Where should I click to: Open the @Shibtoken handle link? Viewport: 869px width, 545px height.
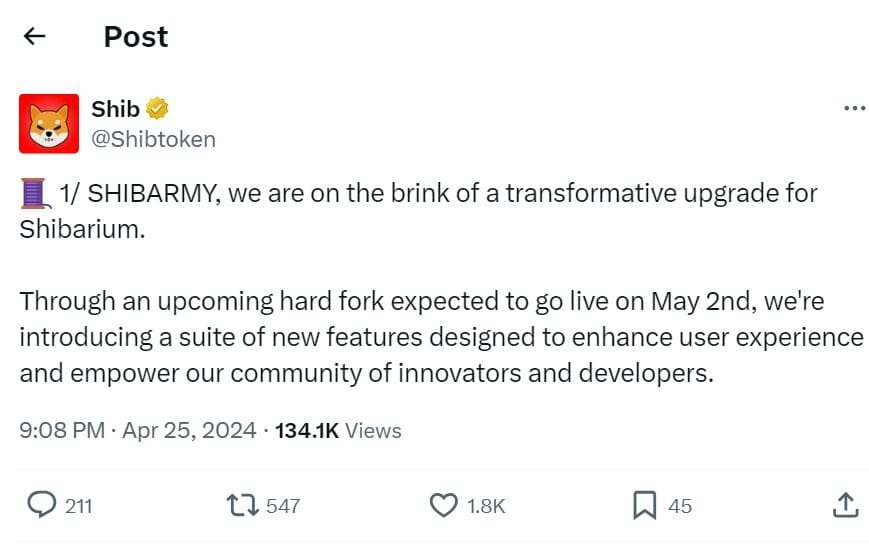click(x=153, y=139)
